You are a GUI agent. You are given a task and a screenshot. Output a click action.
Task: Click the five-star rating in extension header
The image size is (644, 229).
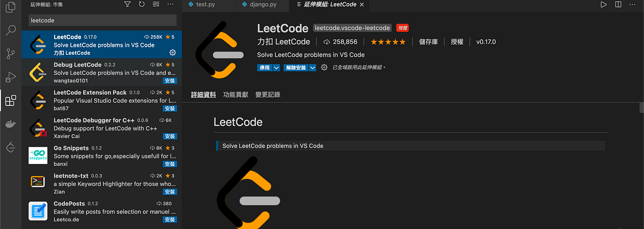[x=388, y=42]
